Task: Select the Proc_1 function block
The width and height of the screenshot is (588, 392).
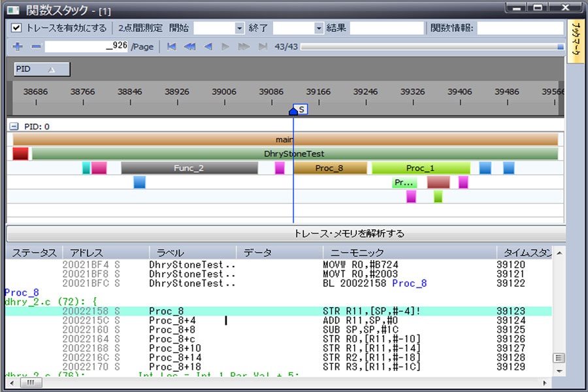Action: coord(421,168)
